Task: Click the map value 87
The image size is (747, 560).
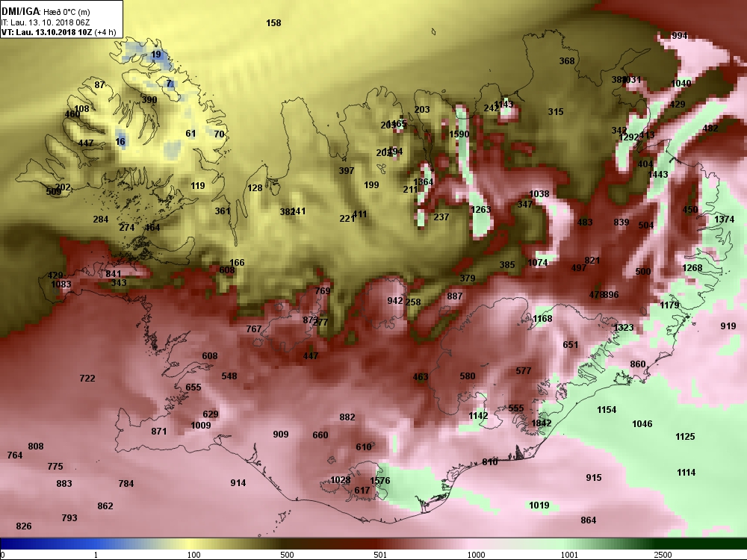Action: 99,85
